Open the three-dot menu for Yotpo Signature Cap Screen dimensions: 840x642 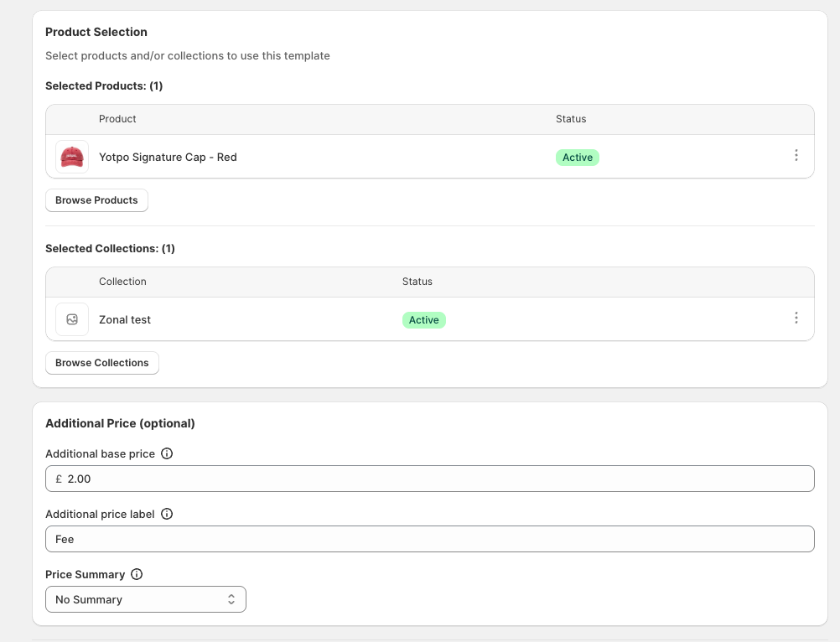pos(796,155)
